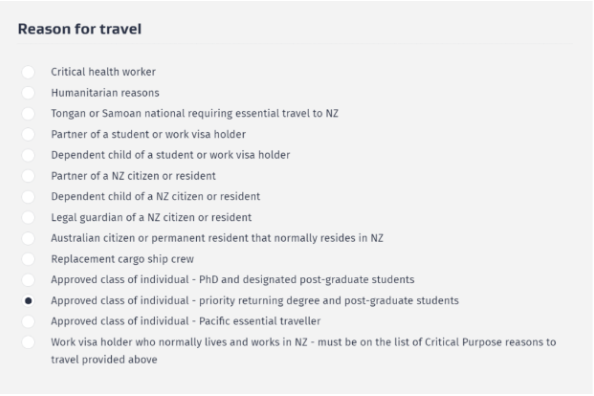The height and width of the screenshot is (396, 594).
Task: Choose Replacement cargo ship crew radio button
Action: pos(28,259)
